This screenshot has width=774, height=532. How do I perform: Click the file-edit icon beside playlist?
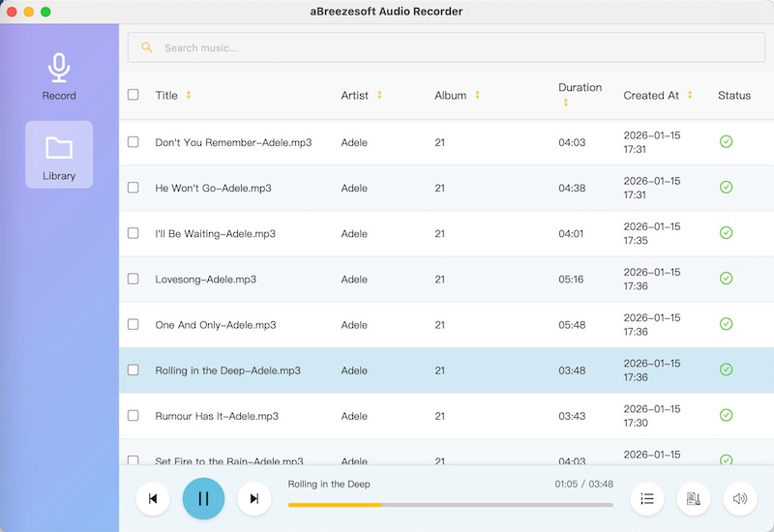694,498
